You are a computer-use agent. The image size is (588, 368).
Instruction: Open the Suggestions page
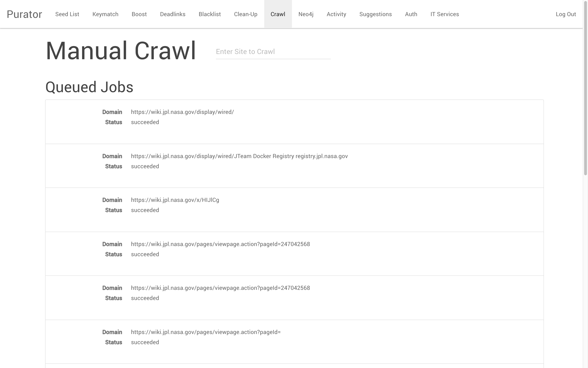375,14
